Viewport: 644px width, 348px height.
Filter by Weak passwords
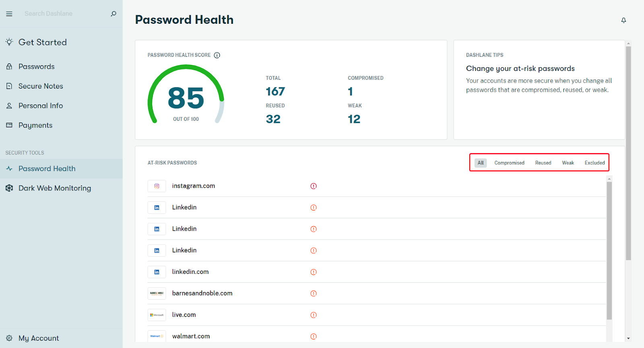[568, 163]
